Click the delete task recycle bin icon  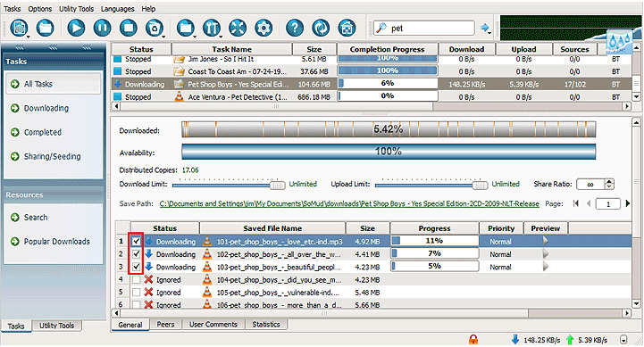154,28
